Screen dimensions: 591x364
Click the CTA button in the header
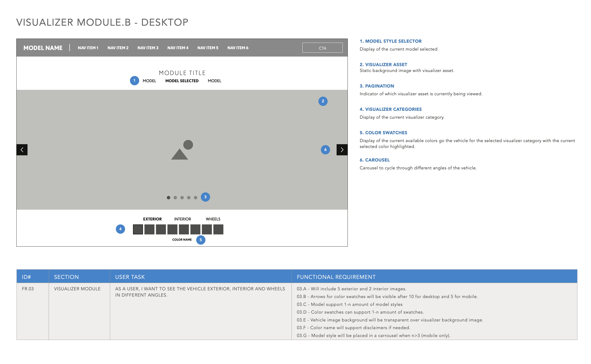tap(322, 48)
